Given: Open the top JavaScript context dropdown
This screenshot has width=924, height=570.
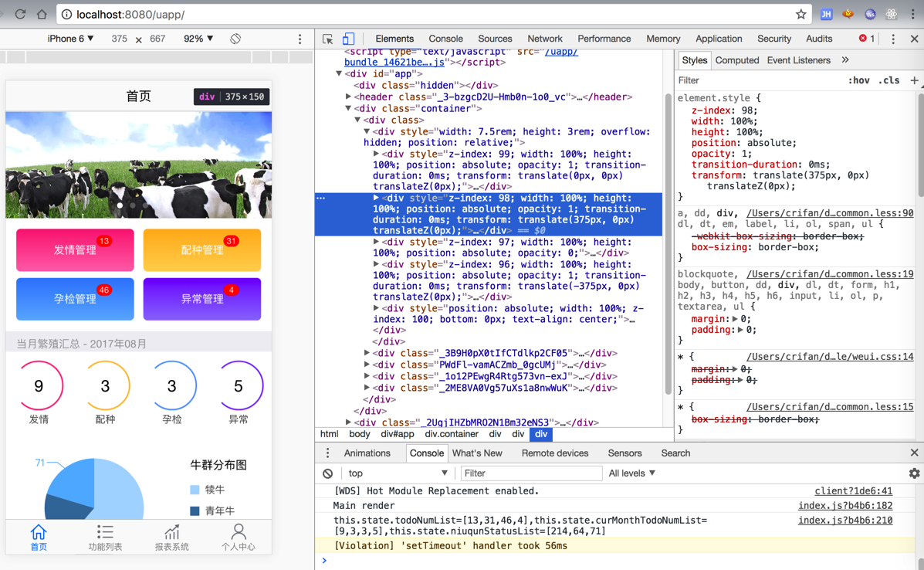Looking at the screenshot, I should (398, 473).
